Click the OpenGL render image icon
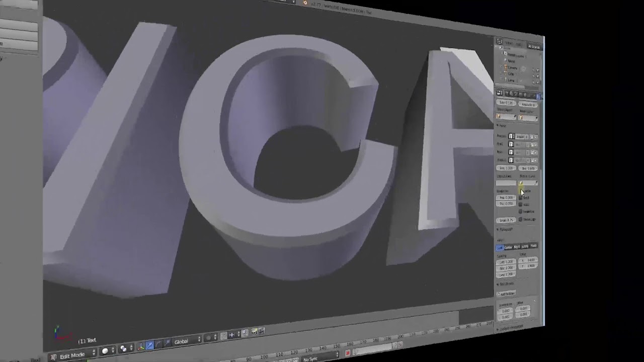This screenshot has height=362, width=644. pos(254,332)
